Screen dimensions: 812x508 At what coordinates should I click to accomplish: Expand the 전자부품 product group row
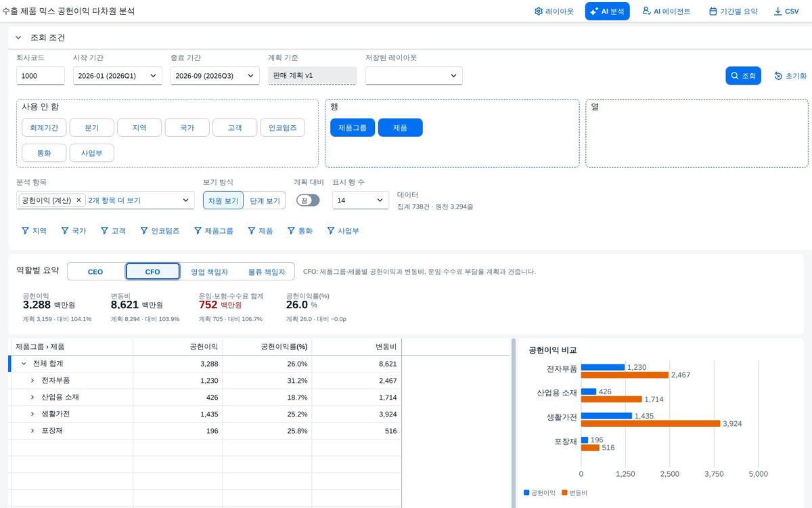click(x=32, y=381)
